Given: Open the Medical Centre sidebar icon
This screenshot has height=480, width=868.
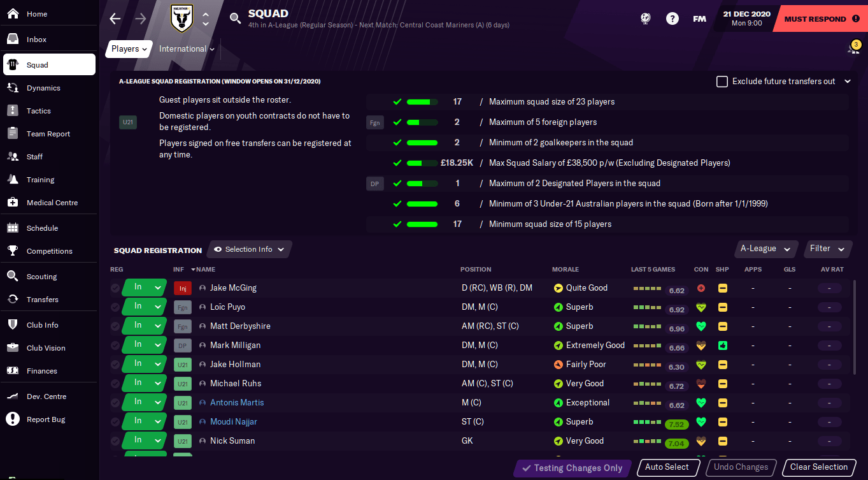Looking at the screenshot, I should pyautogui.click(x=13, y=203).
